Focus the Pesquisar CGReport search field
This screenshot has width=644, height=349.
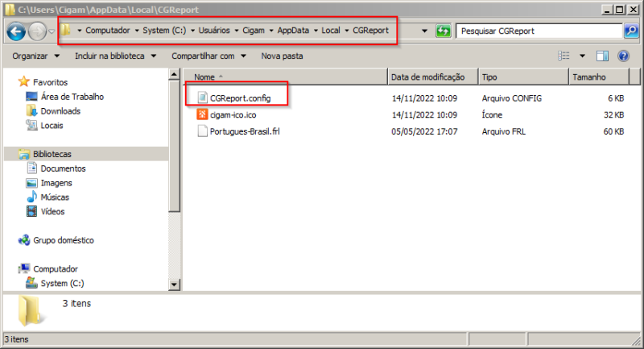pos(539,31)
